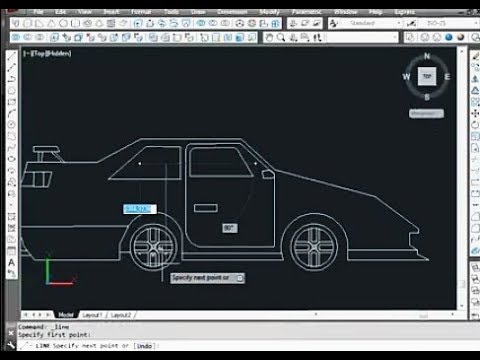This screenshot has height=360, width=480.
Task: Select the Polygon tool
Action: point(12,90)
